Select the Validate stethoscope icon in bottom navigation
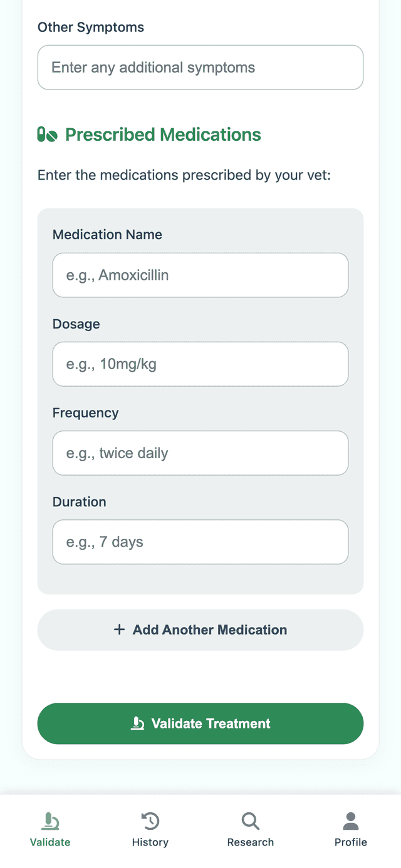Screen dimensions: 401x868 pyautogui.click(x=50, y=820)
